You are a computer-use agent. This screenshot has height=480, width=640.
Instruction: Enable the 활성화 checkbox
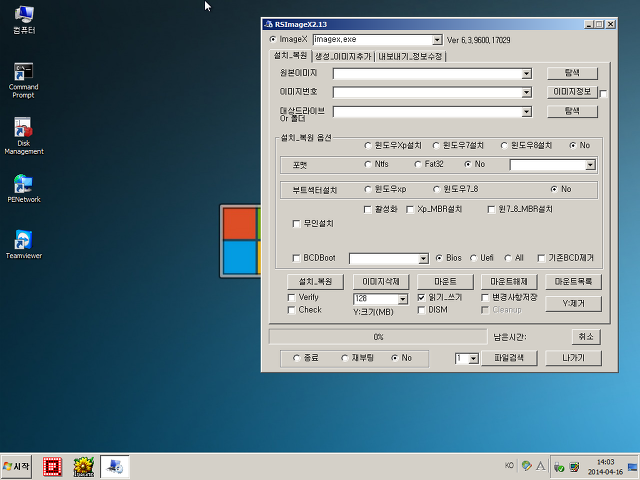tap(367, 210)
